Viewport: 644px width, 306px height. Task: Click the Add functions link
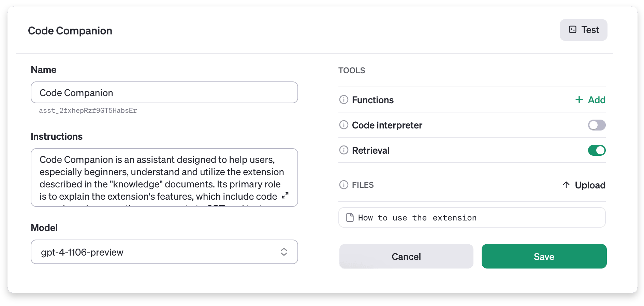pyautogui.click(x=596, y=100)
